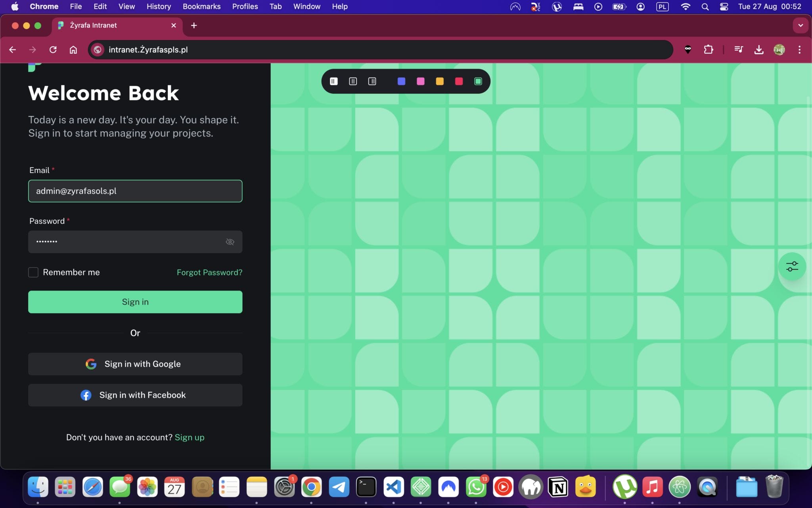
Task: Expand the tab search dropdown arrow
Action: tap(801, 25)
